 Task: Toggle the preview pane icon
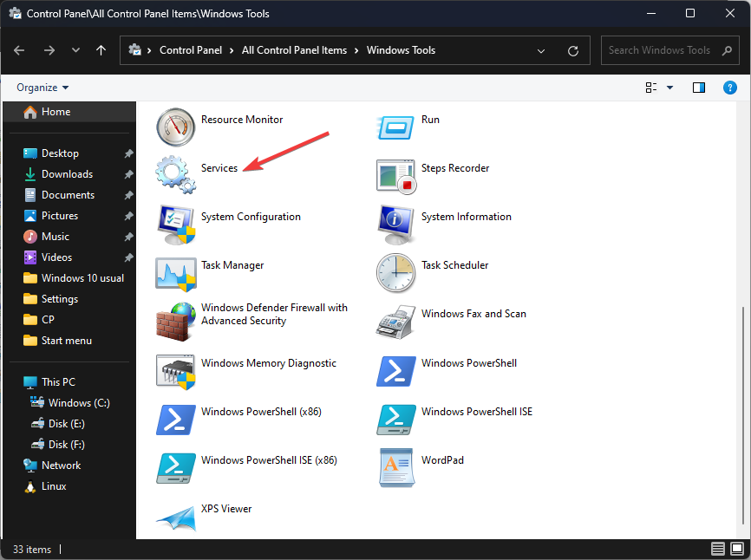click(699, 88)
